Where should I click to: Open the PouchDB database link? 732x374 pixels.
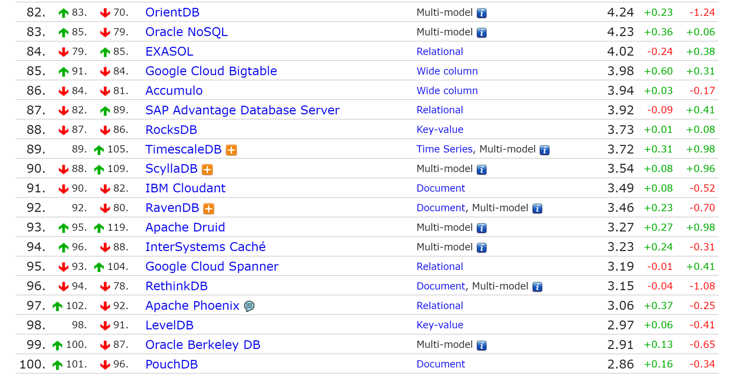click(x=171, y=364)
